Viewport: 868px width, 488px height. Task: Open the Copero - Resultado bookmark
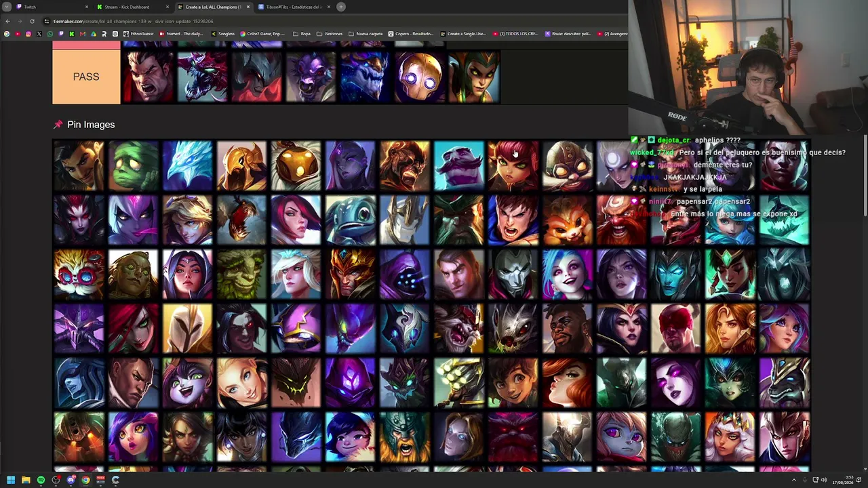coord(411,34)
